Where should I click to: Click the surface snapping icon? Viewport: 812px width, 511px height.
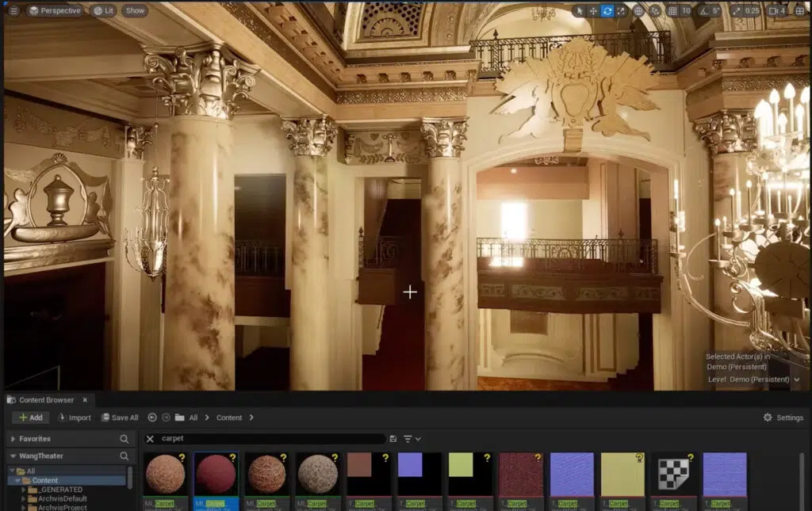pos(655,11)
